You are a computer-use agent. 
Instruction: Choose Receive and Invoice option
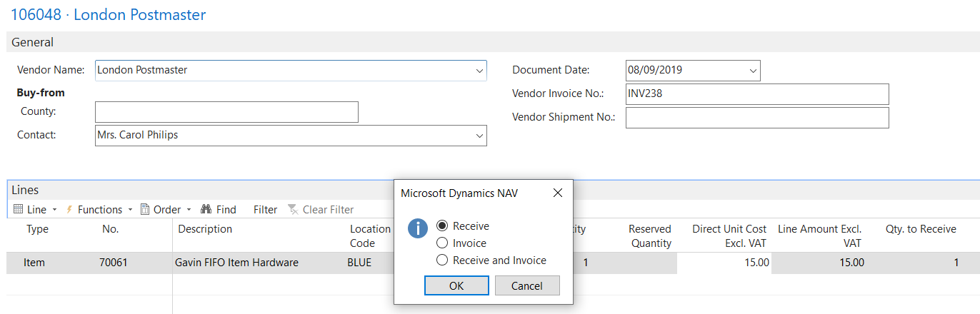coord(442,260)
